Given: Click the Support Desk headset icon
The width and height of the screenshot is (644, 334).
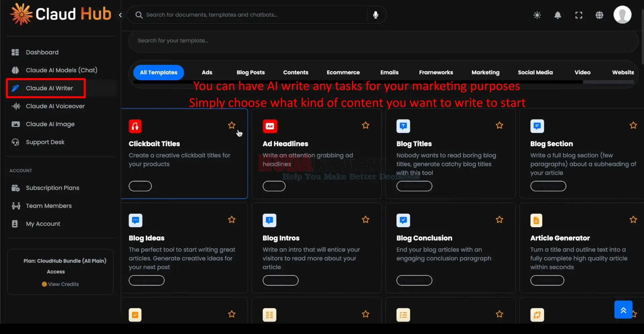Looking at the screenshot, I should (x=15, y=142).
